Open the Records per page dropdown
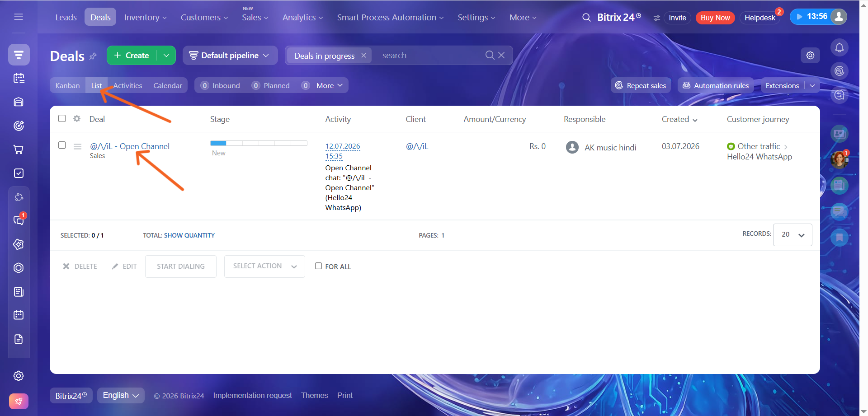868x416 pixels. [x=793, y=234]
